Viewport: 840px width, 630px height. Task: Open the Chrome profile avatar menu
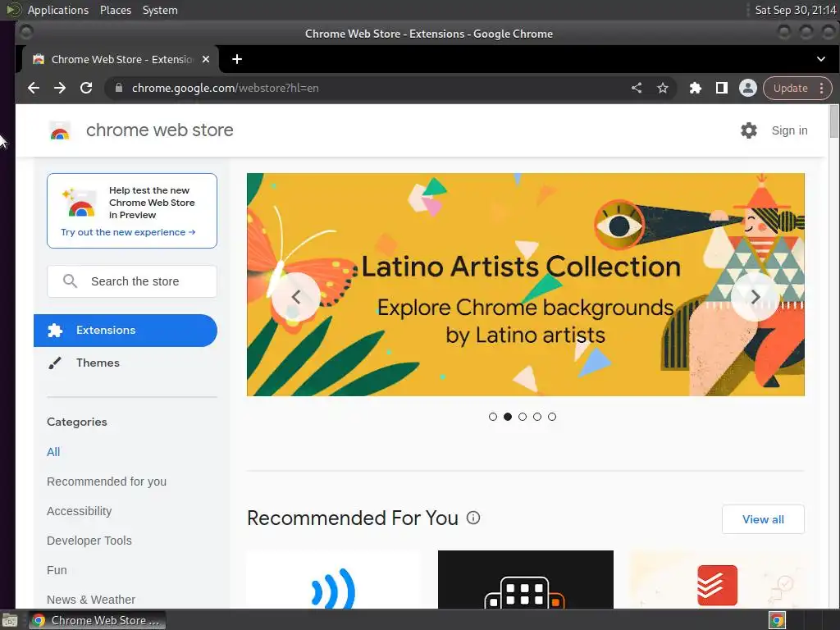click(x=748, y=88)
